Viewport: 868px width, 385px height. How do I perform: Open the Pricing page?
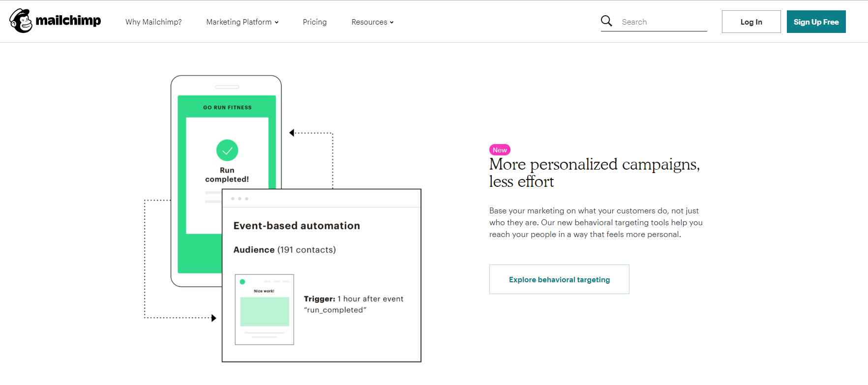point(315,22)
